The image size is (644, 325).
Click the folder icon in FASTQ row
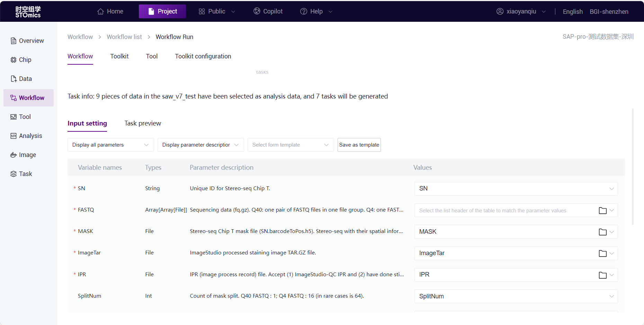pos(602,211)
